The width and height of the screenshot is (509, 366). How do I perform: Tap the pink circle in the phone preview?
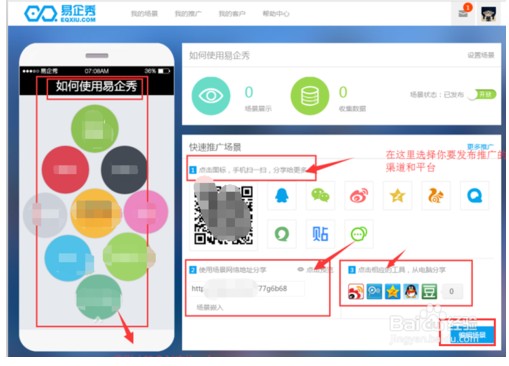point(146,212)
